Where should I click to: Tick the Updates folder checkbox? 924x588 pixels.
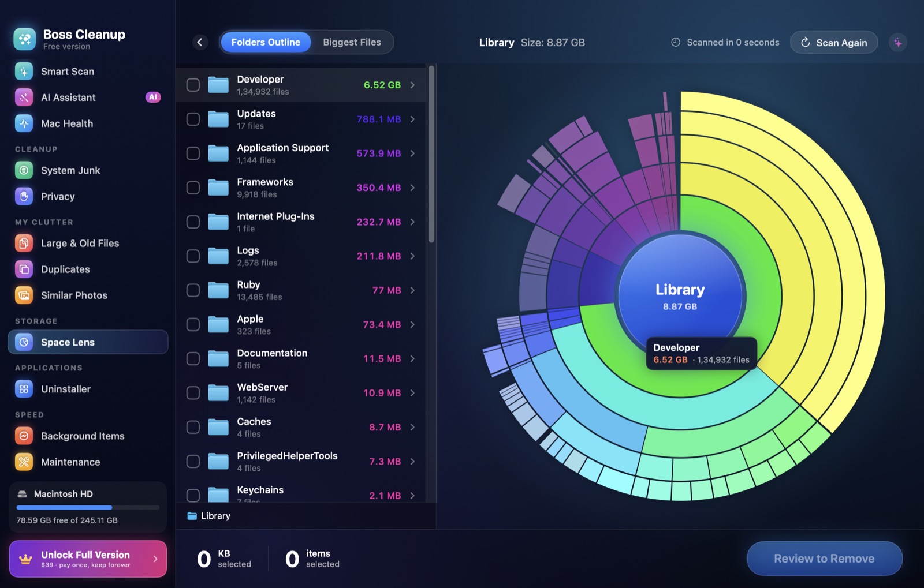click(193, 119)
